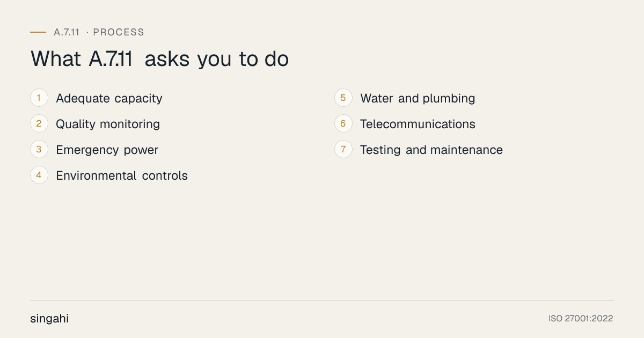
Task: Click the number 7 circle badge
Action: click(x=343, y=150)
